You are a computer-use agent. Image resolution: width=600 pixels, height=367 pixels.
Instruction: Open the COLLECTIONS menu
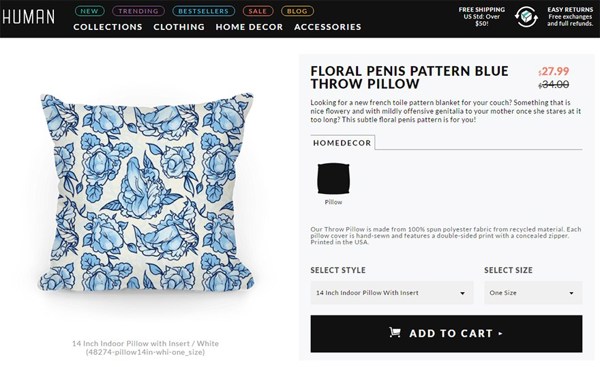[108, 27]
